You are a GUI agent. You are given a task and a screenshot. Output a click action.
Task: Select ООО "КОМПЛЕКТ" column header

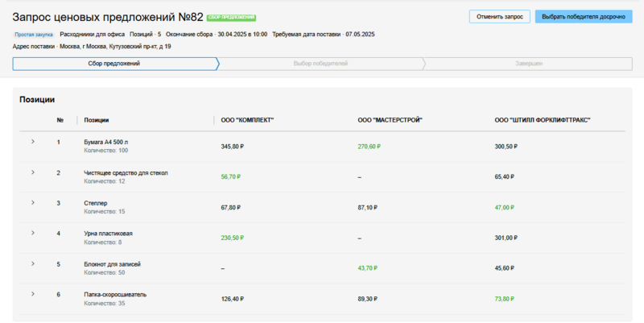(x=247, y=120)
